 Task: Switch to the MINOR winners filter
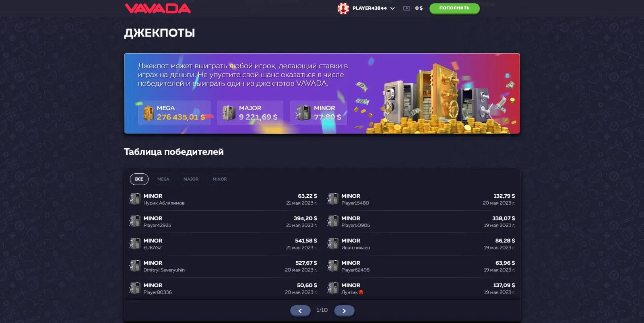coord(220,179)
